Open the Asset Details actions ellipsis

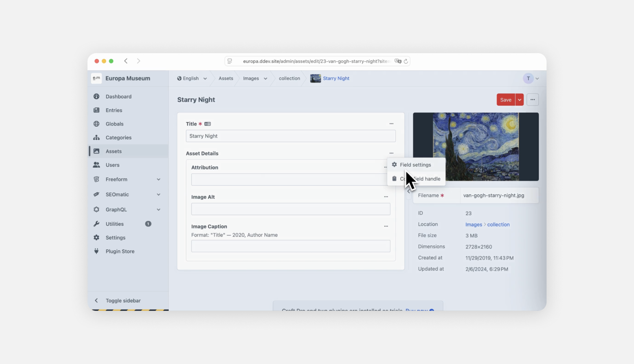click(x=391, y=153)
